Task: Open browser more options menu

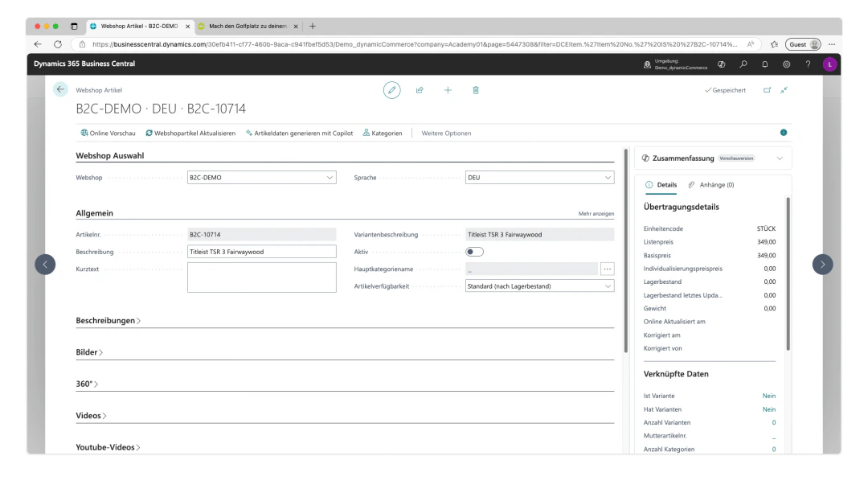Action: tap(832, 44)
